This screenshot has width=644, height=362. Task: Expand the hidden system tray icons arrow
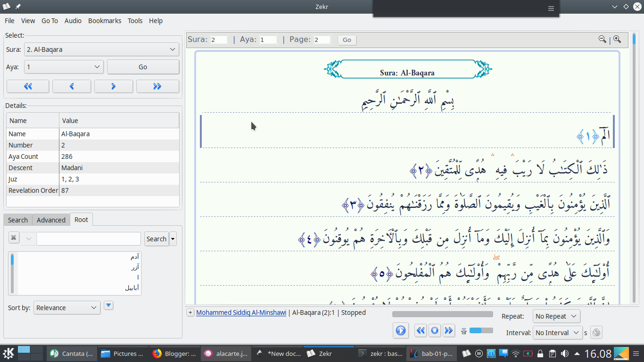coord(577,353)
